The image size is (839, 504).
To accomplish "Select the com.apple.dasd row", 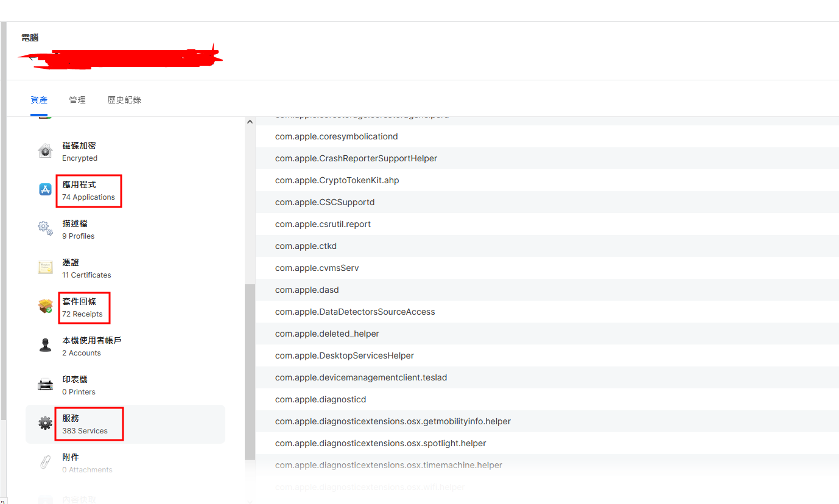I will [547, 290].
